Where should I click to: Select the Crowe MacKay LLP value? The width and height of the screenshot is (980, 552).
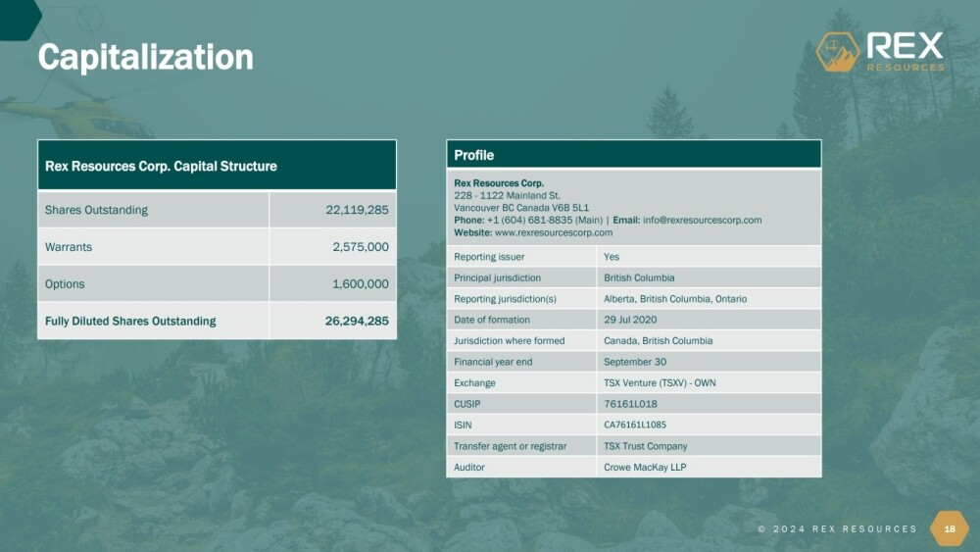pos(645,467)
